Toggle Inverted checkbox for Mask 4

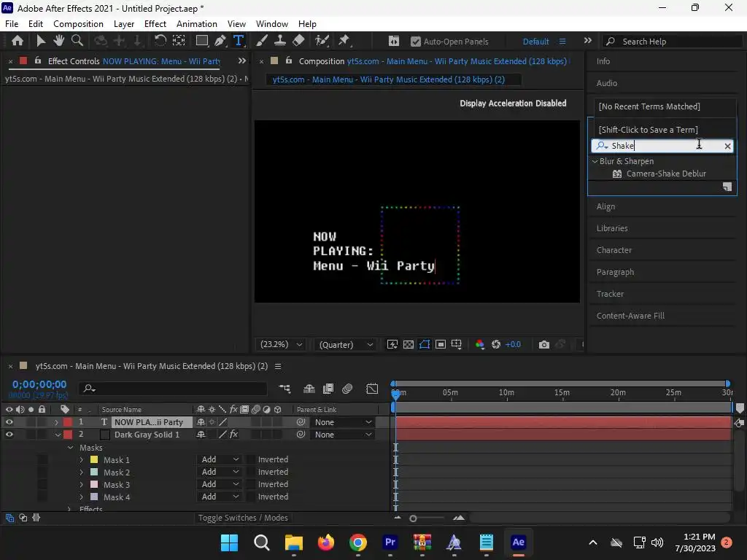pyautogui.click(x=251, y=497)
